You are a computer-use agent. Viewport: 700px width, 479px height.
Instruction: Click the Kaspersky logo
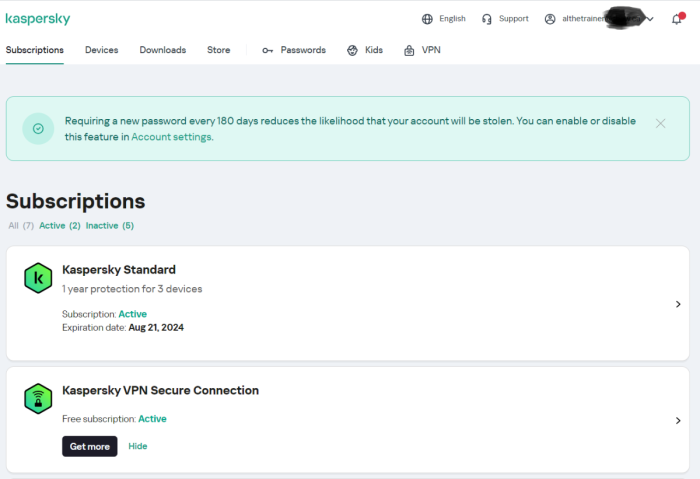pyautogui.click(x=38, y=19)
